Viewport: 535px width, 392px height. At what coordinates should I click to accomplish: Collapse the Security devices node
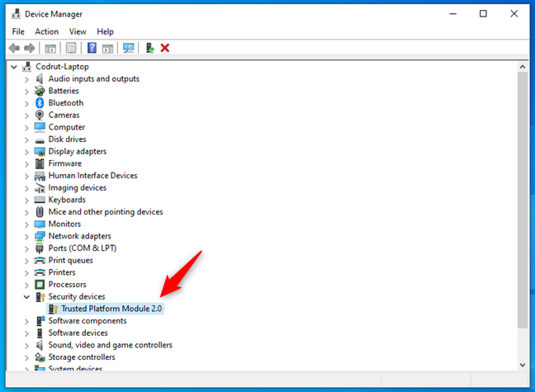click(26, 297)
